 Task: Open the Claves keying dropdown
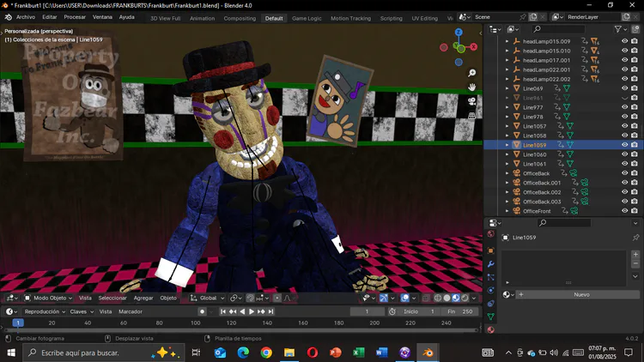pyautogui.click(x=82, y=311)
